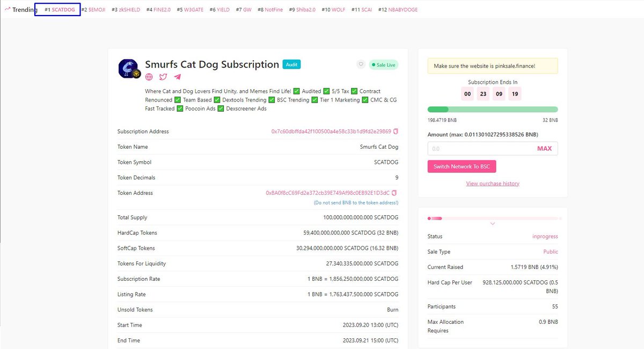The height and width of the screenshot is (349, 644).
Task: Open #11 SCAI trending link
Action: click(362, 10)
